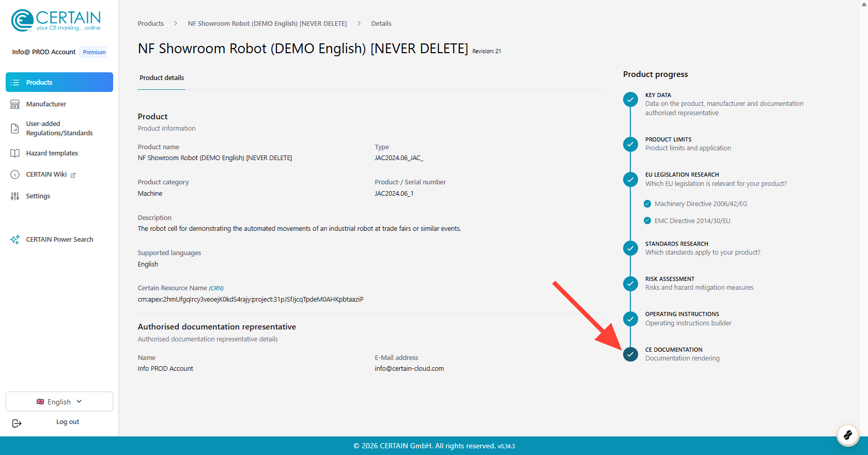Click the Operating Instructions step checkmark circle
Screen dimensions: 868x455
tap(630, 319)
